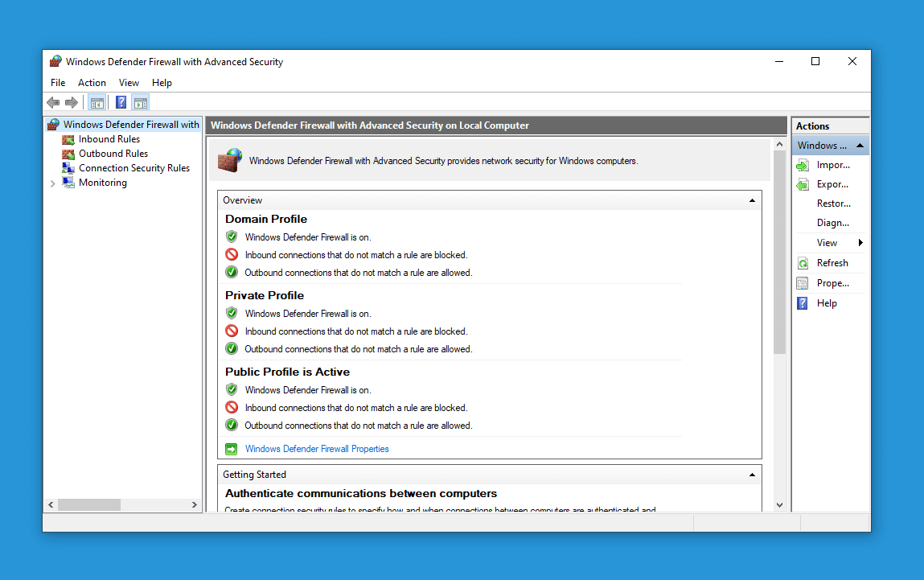
Task: Click the brick wall globe icon in banner
Action: click(230, 160)
